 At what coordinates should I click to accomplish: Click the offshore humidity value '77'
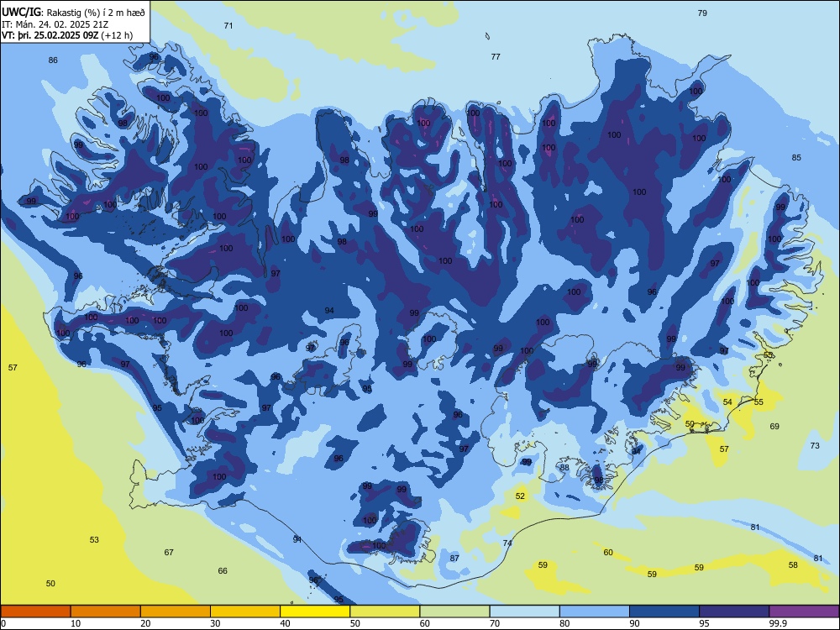pyautogui.click(x=496, y=56)
